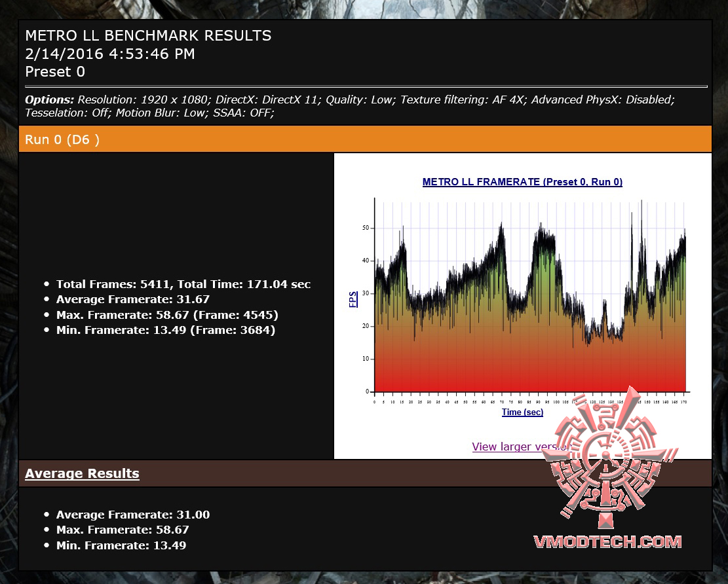Select Max. Framerate: 58.67 under Average Results

pos(123,530)
